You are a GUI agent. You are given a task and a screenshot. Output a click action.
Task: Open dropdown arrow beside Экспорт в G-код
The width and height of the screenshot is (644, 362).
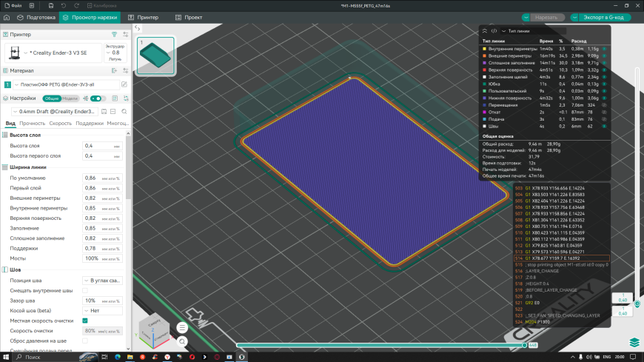(x=574, y=17)
